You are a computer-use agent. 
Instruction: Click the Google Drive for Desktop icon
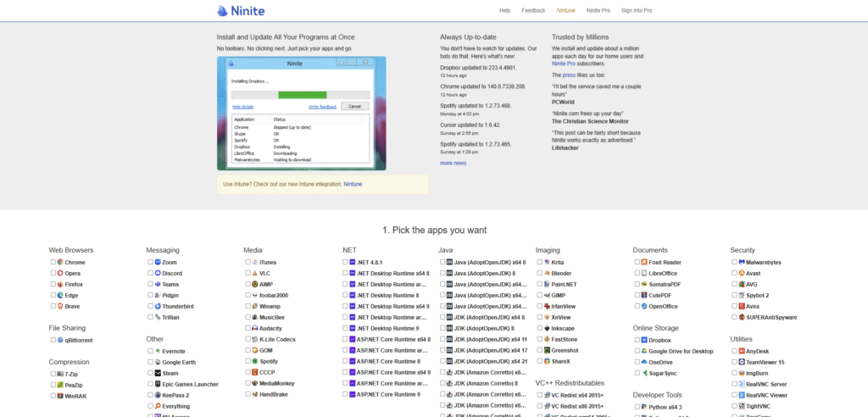(x=644, y=351)
